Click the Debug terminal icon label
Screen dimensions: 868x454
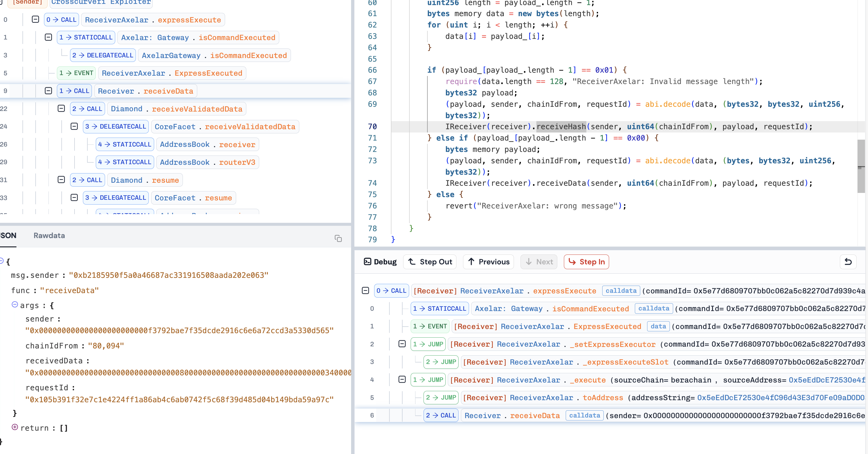tap(380, 262)
